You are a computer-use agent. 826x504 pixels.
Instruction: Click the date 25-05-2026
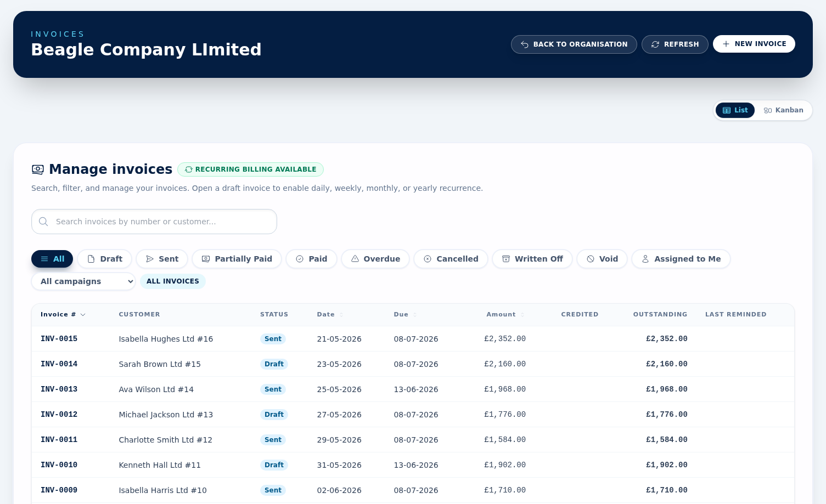[339, 389]
